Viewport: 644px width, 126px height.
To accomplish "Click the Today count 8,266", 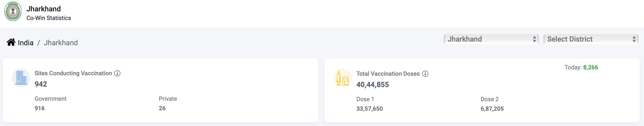I will (591, 67).
